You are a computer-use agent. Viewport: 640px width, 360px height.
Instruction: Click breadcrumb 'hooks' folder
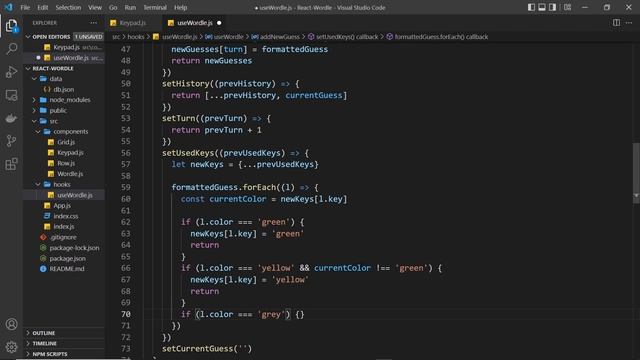(x=136, y=37)
